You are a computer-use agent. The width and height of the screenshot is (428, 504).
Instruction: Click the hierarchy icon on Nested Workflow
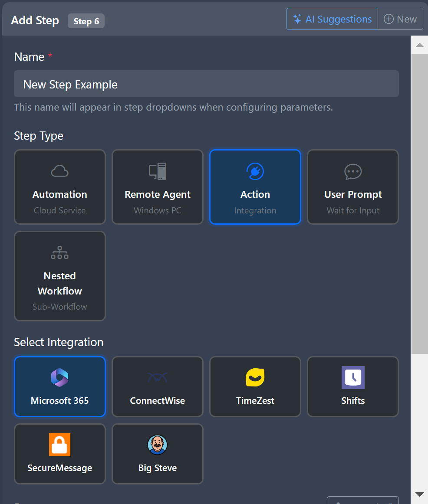pyautogui.click(x=60, y=252)
